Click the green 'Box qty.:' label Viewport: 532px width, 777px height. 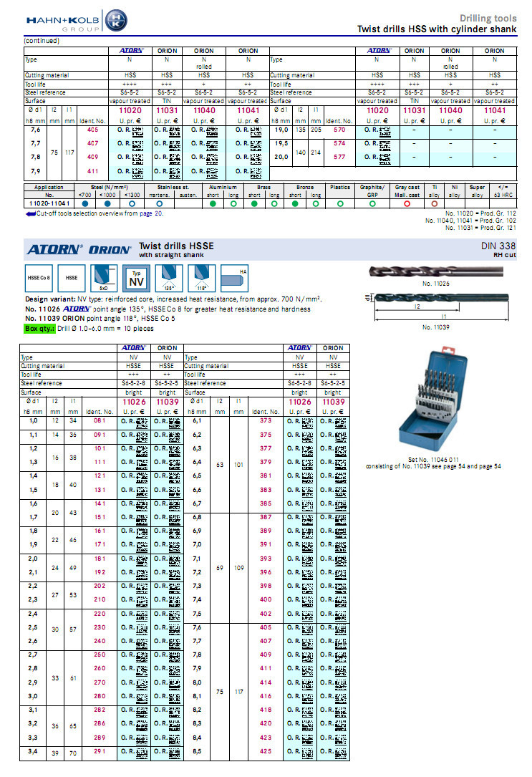point(39,329)
